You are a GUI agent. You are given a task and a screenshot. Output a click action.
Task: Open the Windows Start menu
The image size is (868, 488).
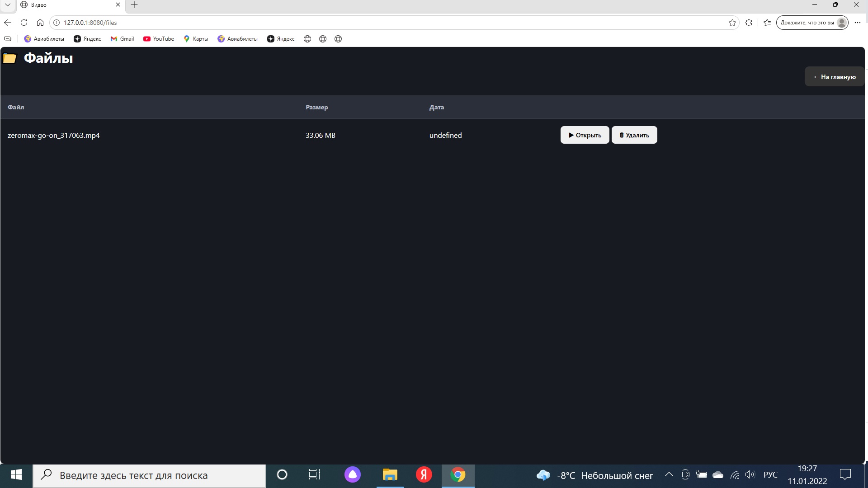tap(16, 475)
